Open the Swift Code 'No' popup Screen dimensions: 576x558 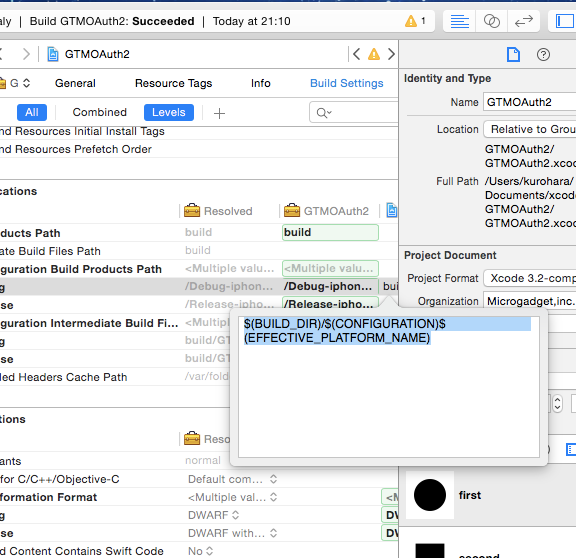coord(201,551)
